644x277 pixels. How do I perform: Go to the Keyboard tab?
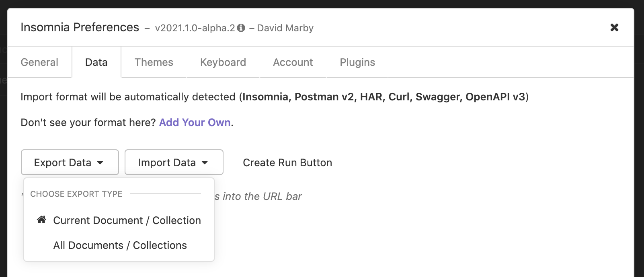pyautogui.click(x=223, y=62)
